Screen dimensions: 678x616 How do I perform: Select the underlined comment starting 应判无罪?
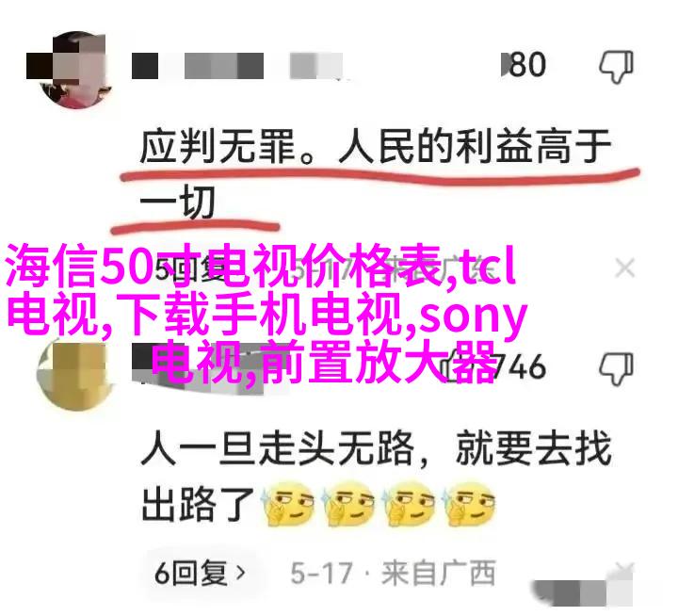(376, 175)
